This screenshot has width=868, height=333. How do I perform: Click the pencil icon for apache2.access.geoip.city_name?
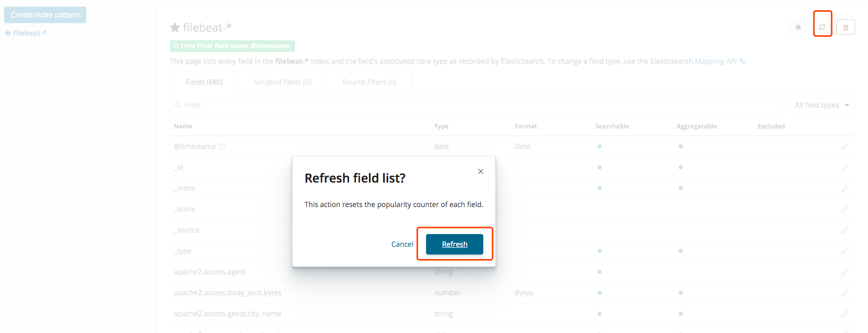(x=845, y=314)
